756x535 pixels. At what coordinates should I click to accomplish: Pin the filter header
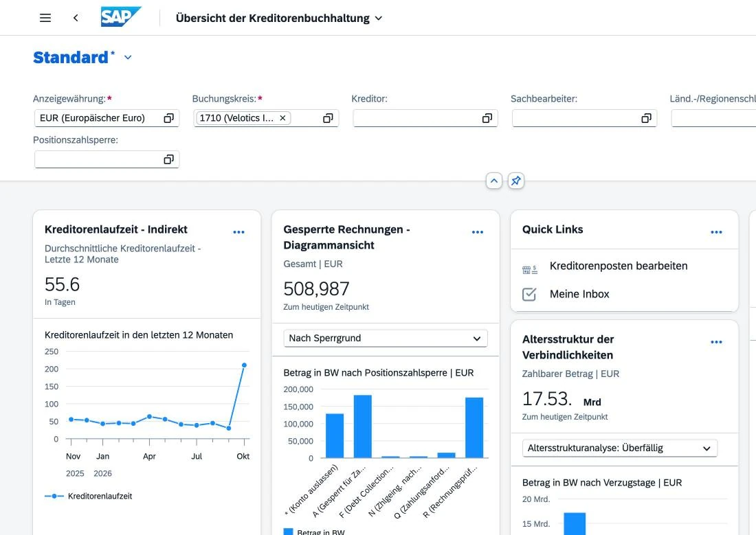[516, 181]
